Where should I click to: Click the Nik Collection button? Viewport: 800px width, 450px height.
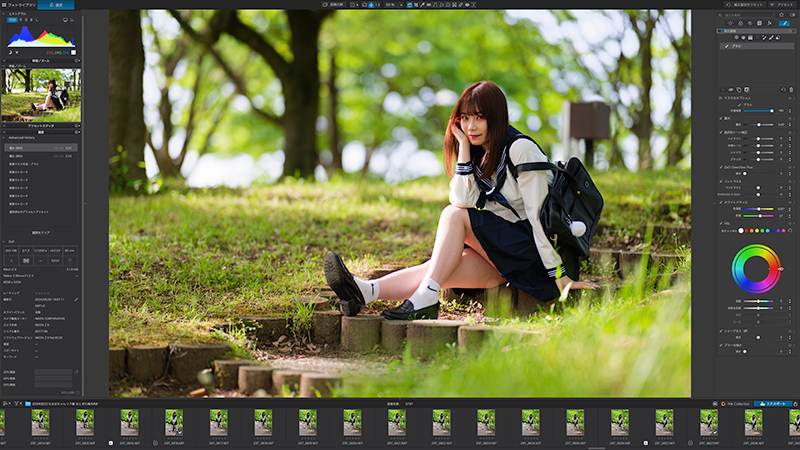735,404
